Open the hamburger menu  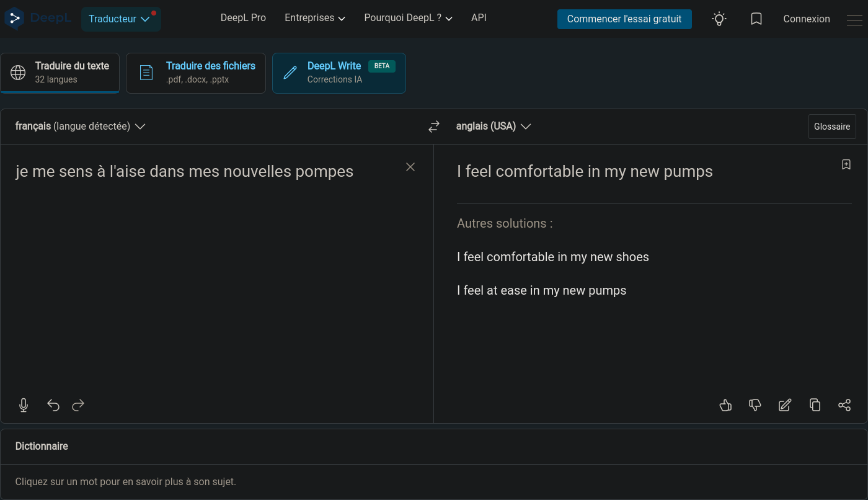pyautogui.click(x=854, y=19)
